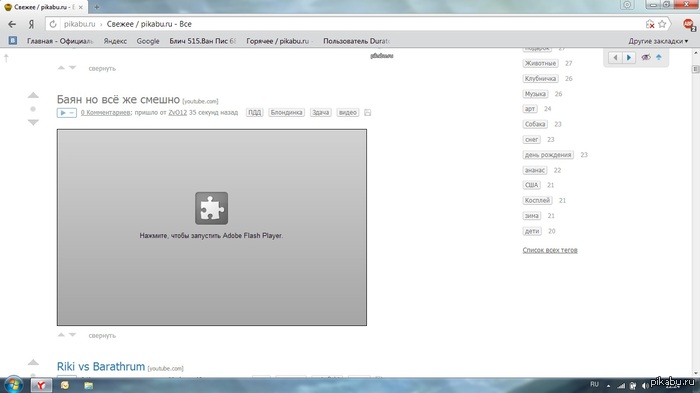Bookmark this page with the star icon
Screen dimensions: 700x393
[x=662, y=24]
